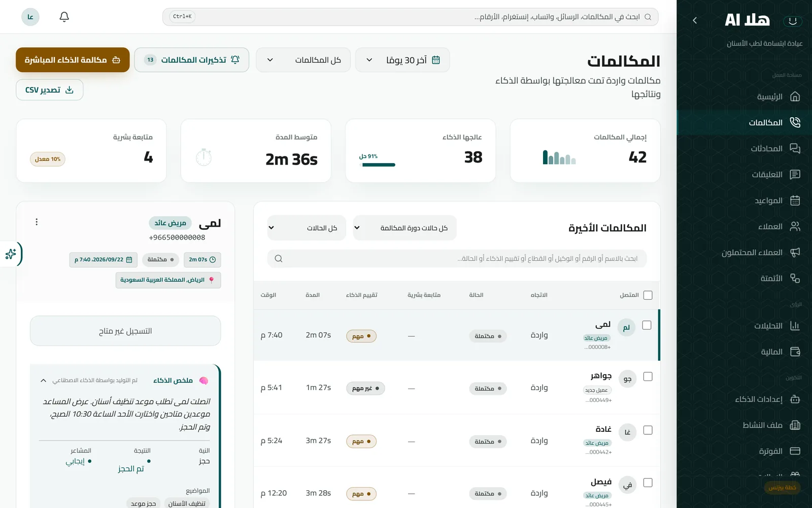Viewport: 812px width, 508px height.
Task: Go to الرئيسية in sidebar
Action: [745, 97]
